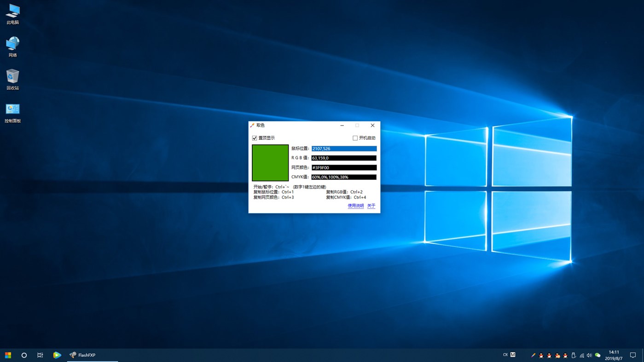The image size is (644, 362).
Task: Click the color picker pen tray icon
Action: (533, 355)
